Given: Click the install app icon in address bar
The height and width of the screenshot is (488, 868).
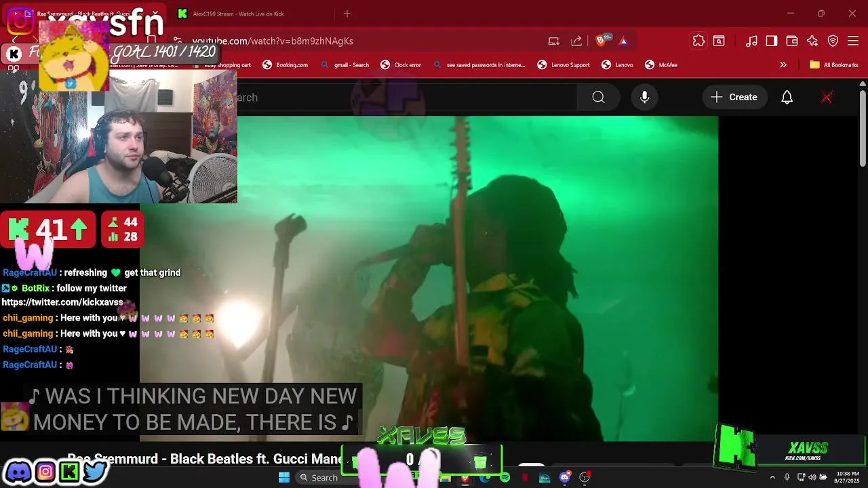Looking at the screenshot, I should (554, 41).
